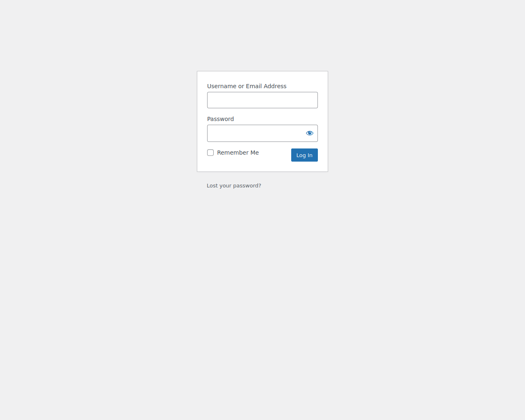Enable the Remember Me option box
525x420 pixels.
210,153
